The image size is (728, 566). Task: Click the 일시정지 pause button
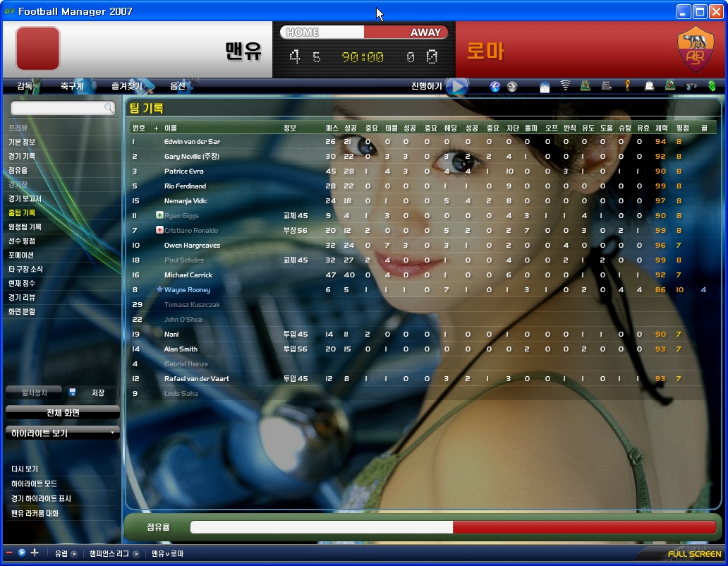tap(34, 393)
